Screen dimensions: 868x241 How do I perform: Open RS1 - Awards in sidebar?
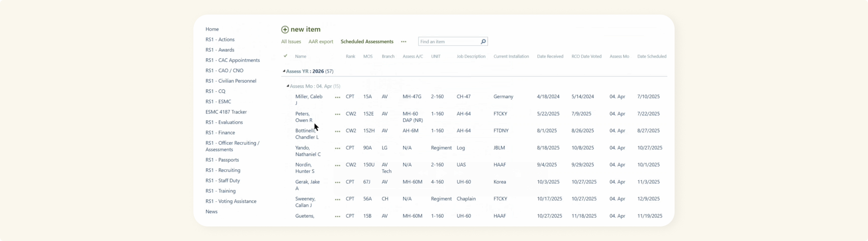220,50
